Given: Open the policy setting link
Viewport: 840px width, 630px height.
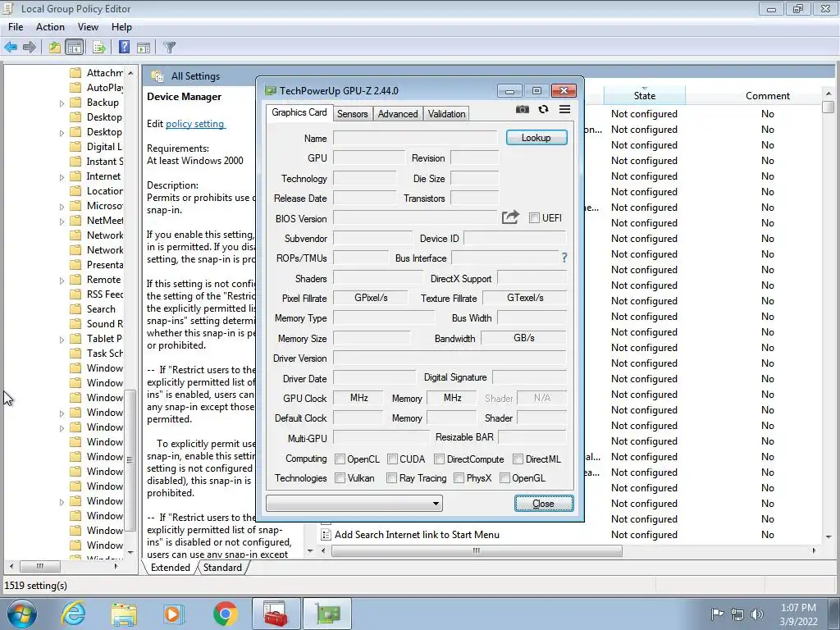Looking at the screenshot, I should click(x=195, y=124).
